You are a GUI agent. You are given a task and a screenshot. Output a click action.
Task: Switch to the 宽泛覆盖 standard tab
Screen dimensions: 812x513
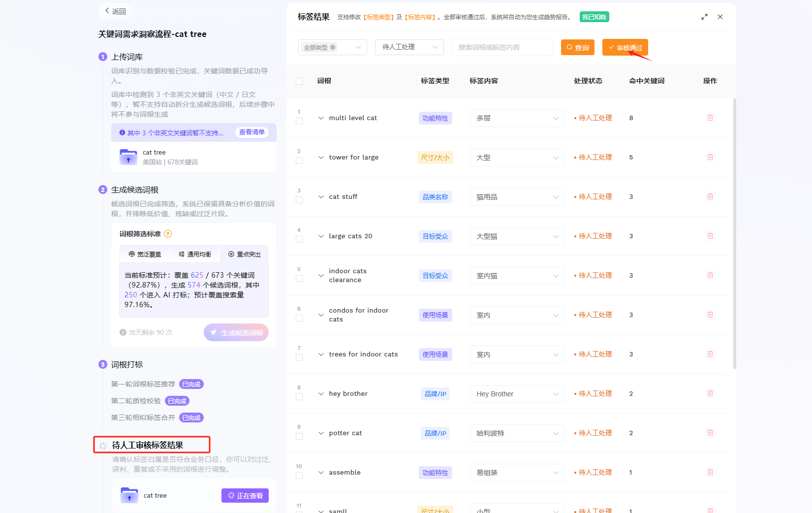coord(145,254)
